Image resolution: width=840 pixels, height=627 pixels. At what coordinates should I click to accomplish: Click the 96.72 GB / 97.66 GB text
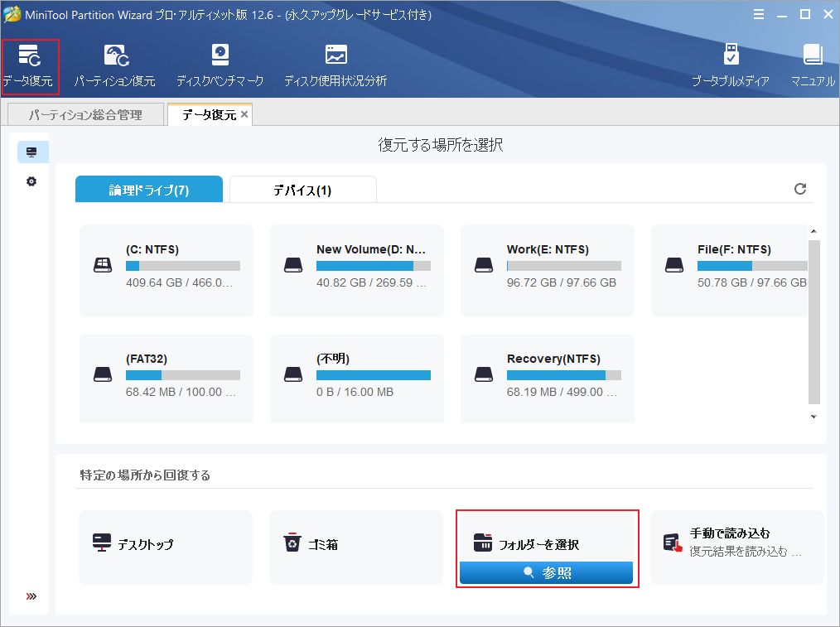click(x=562, y=282)
